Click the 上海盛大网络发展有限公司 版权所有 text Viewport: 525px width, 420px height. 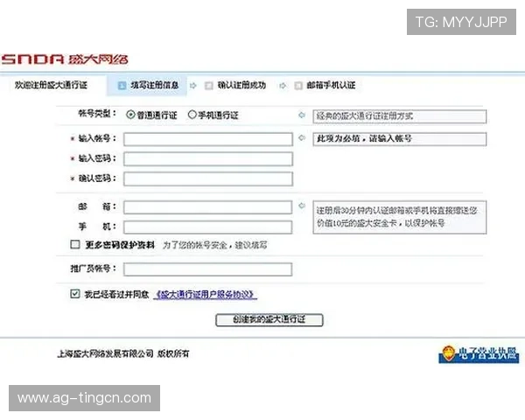(123, 353)
